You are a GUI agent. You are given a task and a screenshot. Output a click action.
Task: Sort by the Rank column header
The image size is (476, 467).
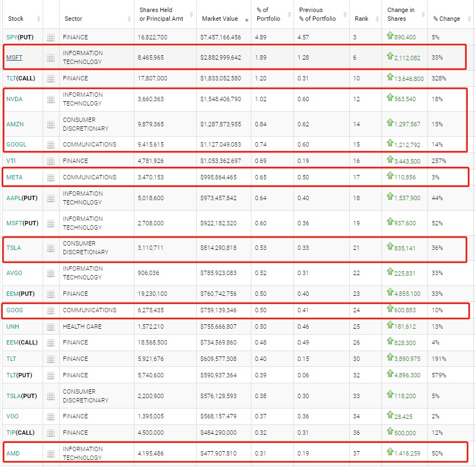pos(361,19)
